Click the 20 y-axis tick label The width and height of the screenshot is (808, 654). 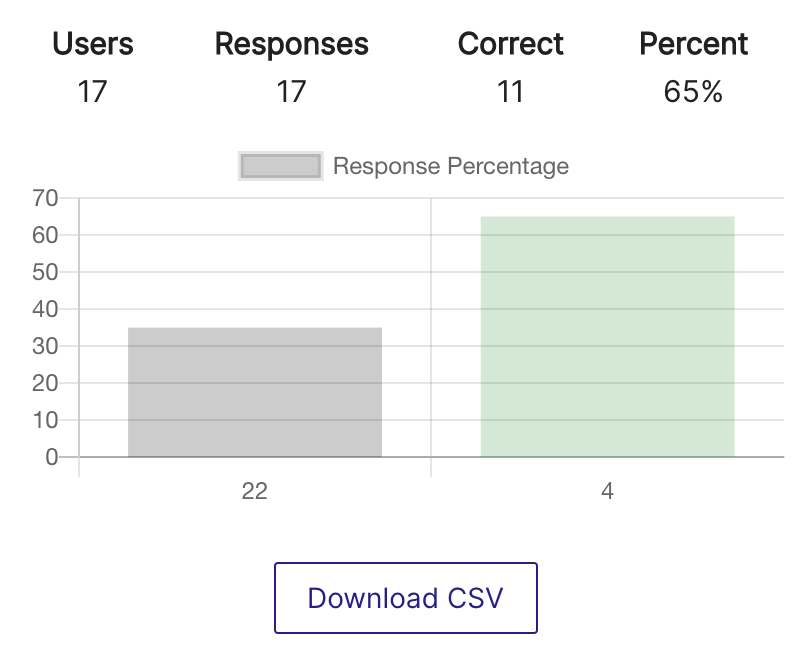45,383
